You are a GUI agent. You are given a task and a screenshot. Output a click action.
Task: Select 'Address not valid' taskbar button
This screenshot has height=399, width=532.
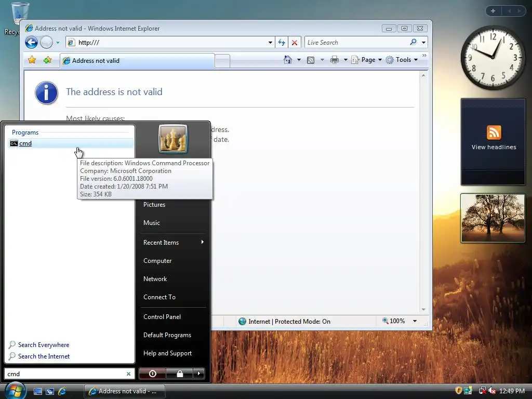125,391
